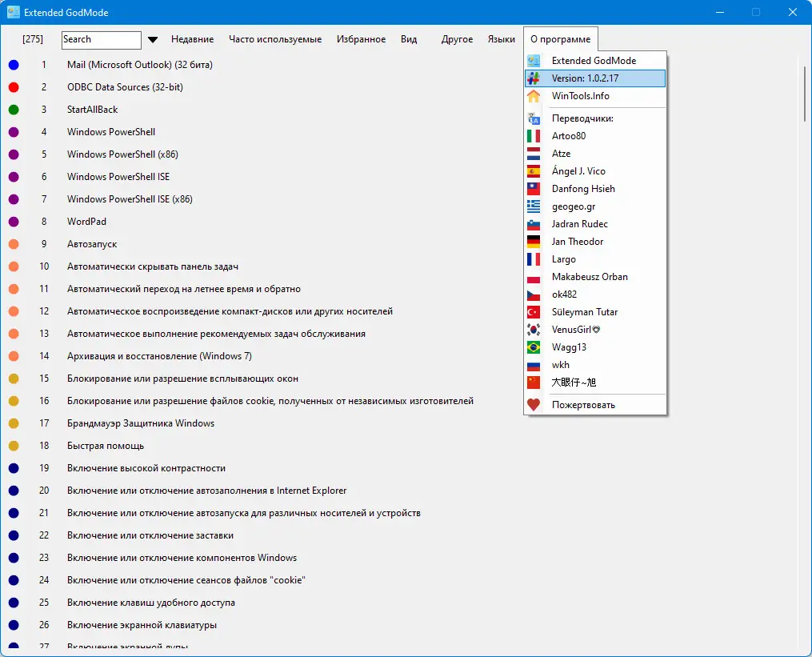The image size is (812, 657).
Task: Click the WinTools.Info house icon
Action: pyautogui.click(x=534, y=96)
